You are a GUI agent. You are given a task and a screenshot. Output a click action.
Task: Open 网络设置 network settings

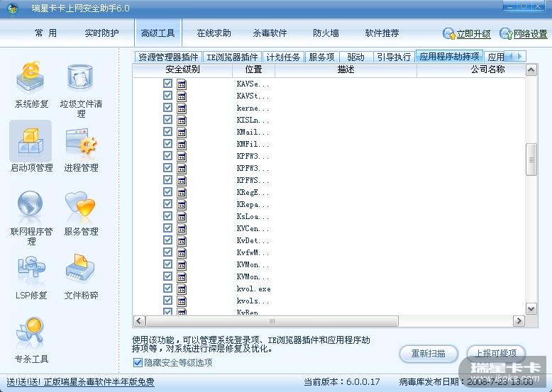click(x=524, y=34)
